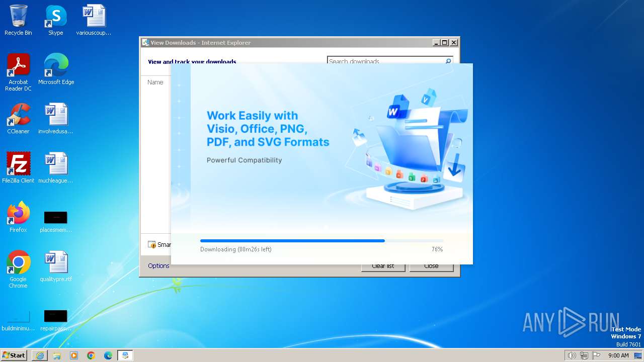Launch FileZilla Client shortcut
The image size is (644, 362).
[x=18, y=168]
